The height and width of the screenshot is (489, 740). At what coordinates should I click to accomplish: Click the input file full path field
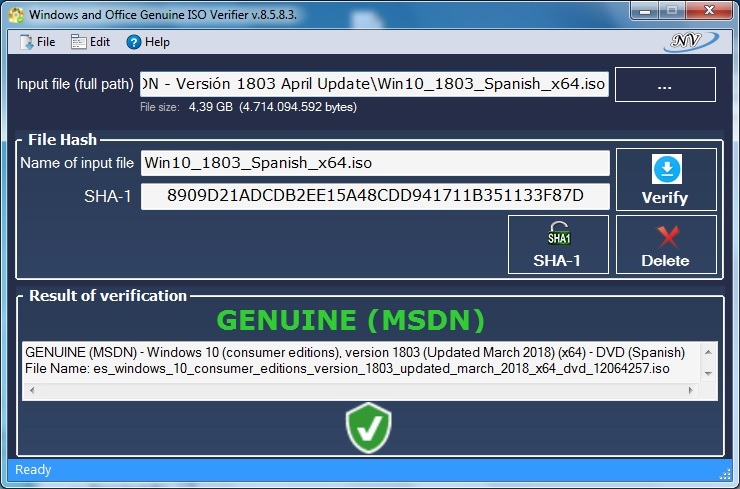pos(374,84)
